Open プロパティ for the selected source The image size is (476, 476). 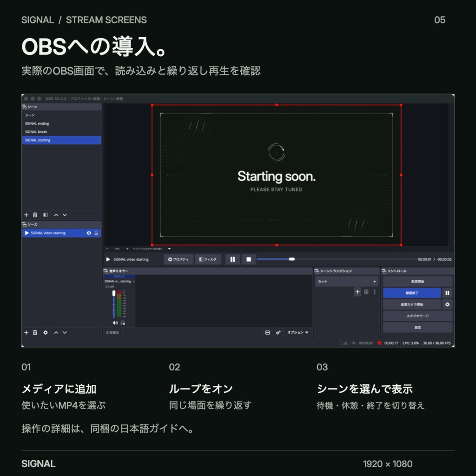pos(178,259)
